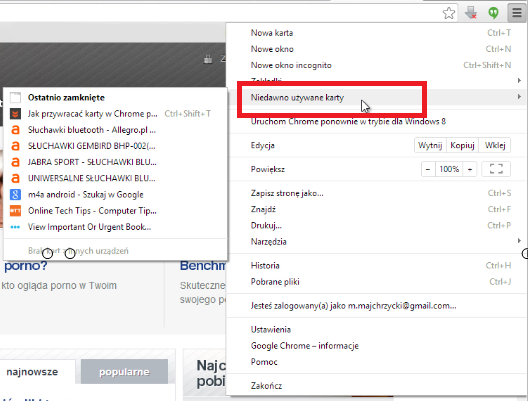Reopen 'm4a android - Szukaj w Google' tab
This screenshot has height=401, width=528.
pos(115,194)
